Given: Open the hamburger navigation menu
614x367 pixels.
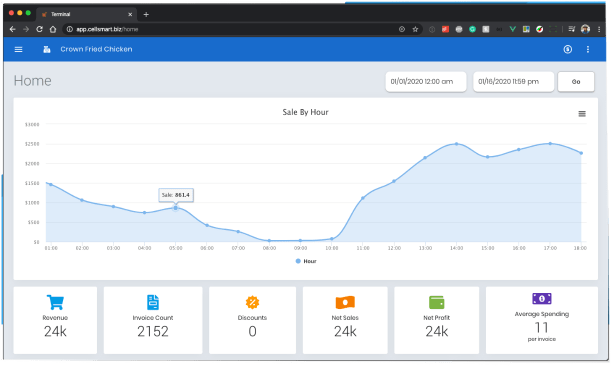Looking at the screenshot, I should (18, 49).
